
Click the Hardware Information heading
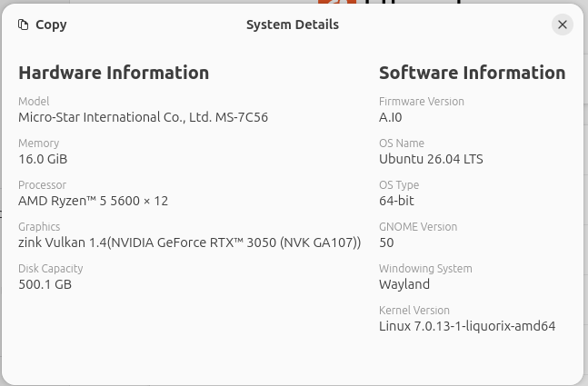(114, 73)
